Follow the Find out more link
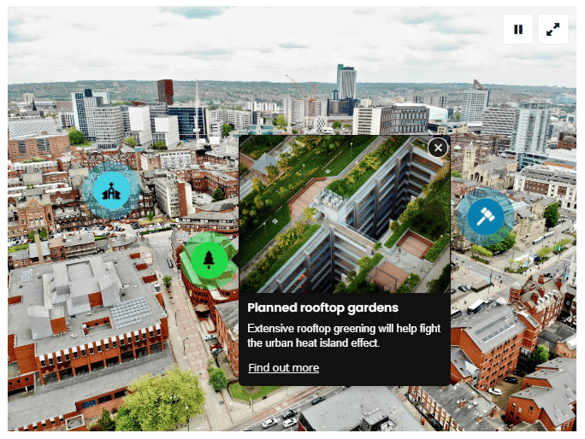This screenshot has height=439, width=585. pyautogui.click(x=284, y=368)
